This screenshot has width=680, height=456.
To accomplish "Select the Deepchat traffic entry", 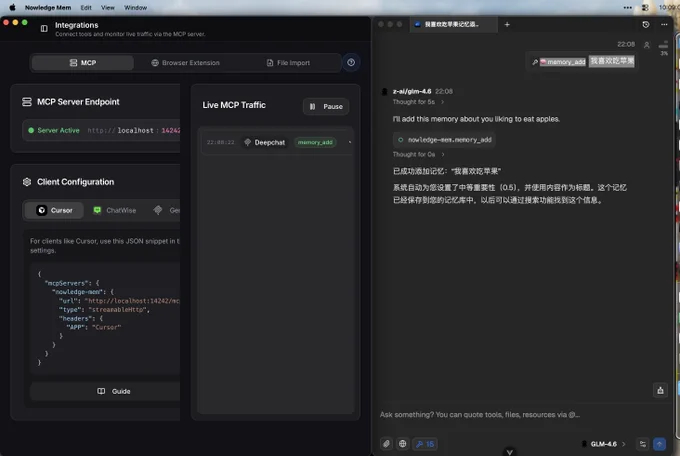I will point(276,142).
